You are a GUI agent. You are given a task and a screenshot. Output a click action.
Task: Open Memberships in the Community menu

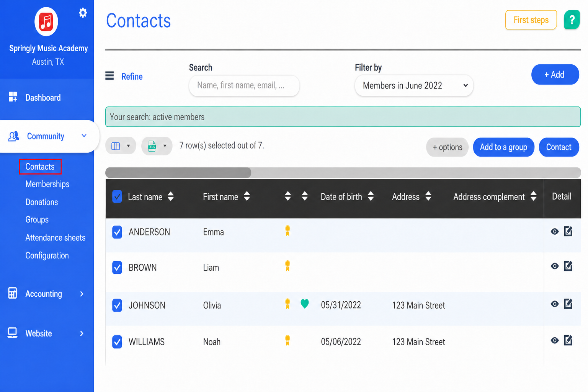(x=47, y=184)
